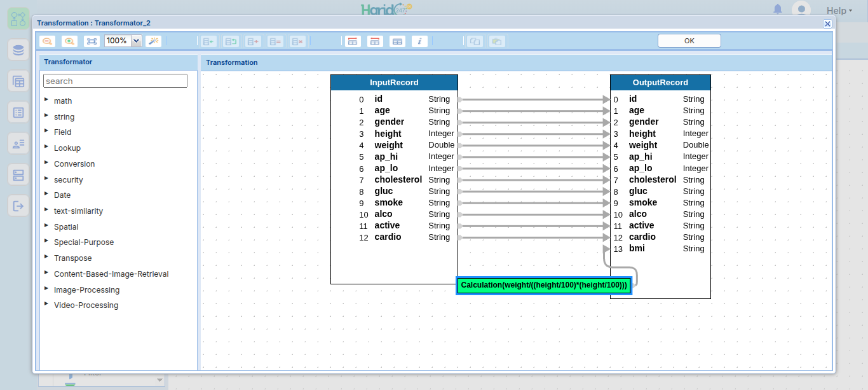Click the copy toolbar icon

tap(475, 41)
